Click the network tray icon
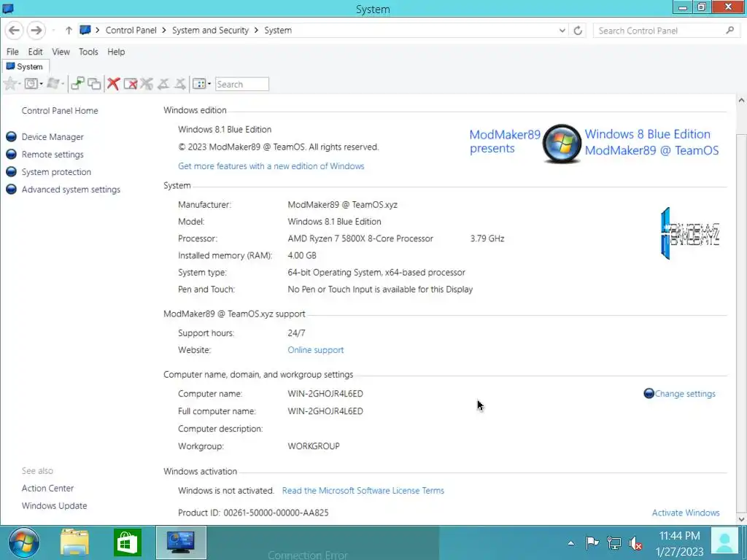The image size is (747, 560). [614, 542]
